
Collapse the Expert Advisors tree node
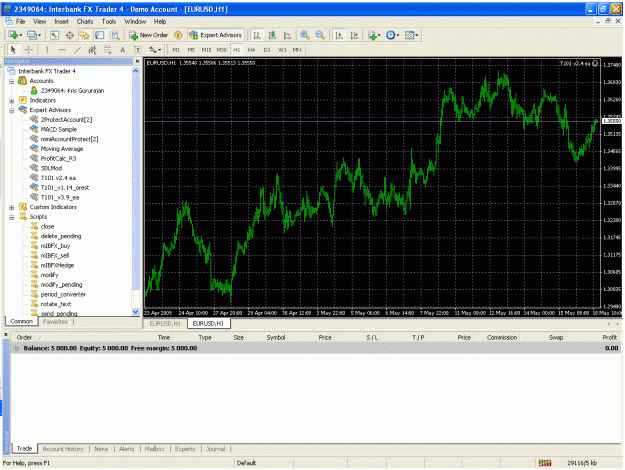12,110
